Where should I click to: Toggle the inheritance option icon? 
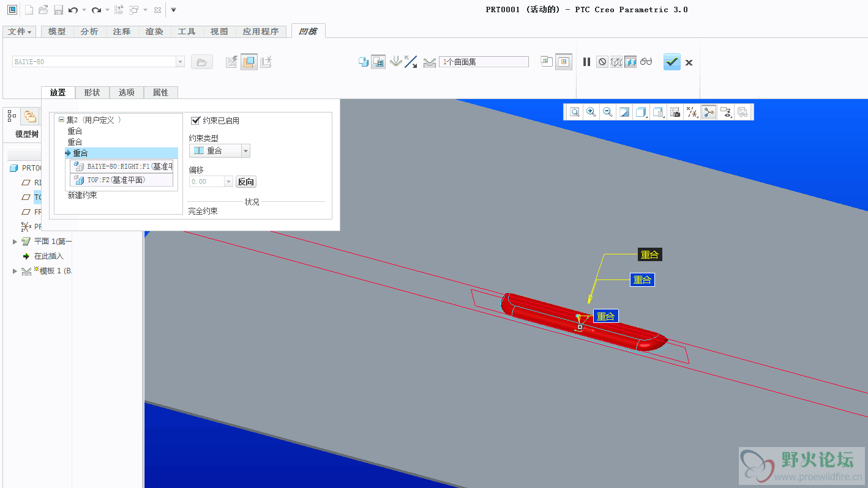378,62
